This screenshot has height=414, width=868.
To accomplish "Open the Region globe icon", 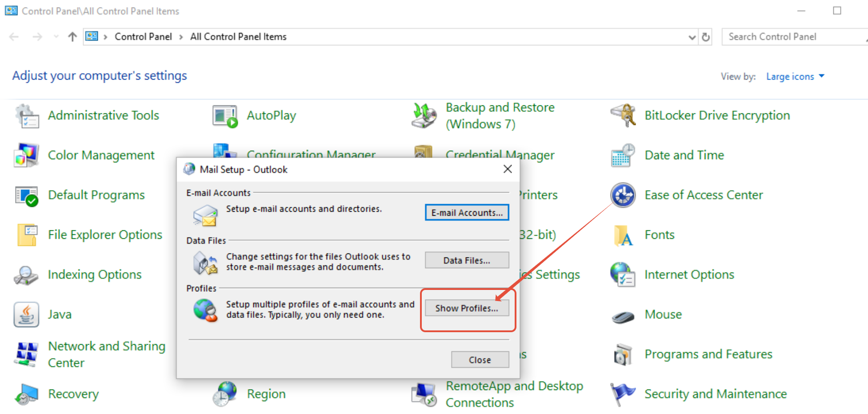I will (x=225, y=394).
